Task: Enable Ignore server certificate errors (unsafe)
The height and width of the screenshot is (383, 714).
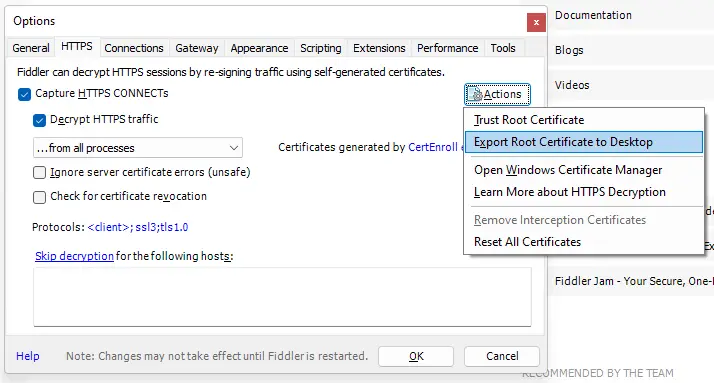Action: click(x=40, y=173)
